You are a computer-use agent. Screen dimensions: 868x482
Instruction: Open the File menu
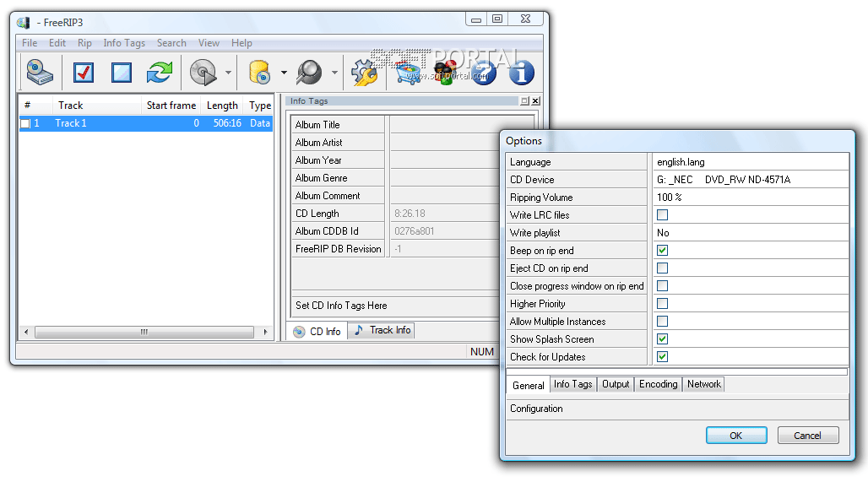click(30, 42)
